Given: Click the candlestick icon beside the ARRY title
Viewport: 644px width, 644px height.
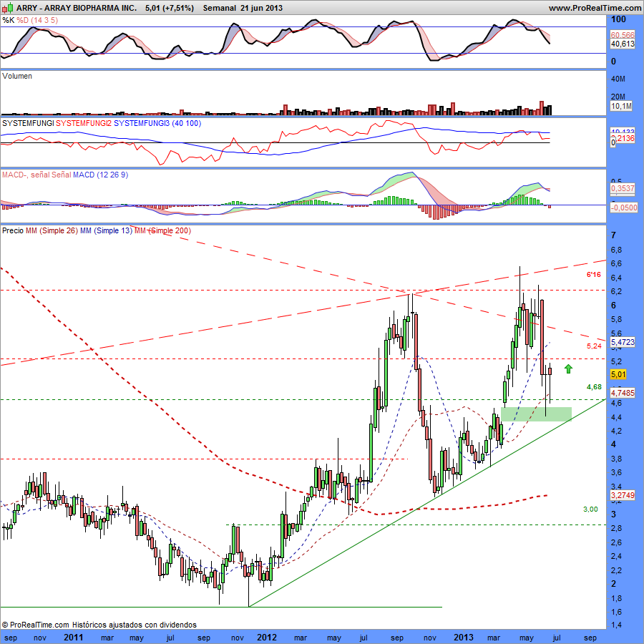Looking at the screenshot, I should coord(7,8).
